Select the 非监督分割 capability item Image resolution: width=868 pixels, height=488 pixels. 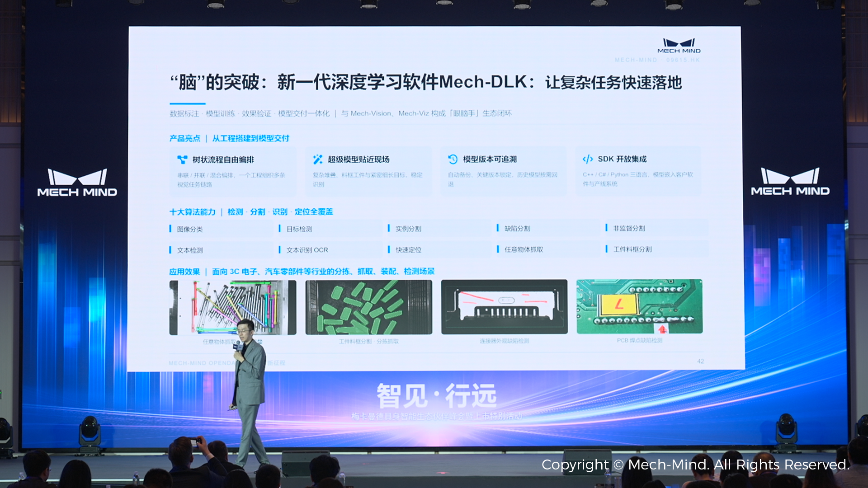click(x=657, y=228)
